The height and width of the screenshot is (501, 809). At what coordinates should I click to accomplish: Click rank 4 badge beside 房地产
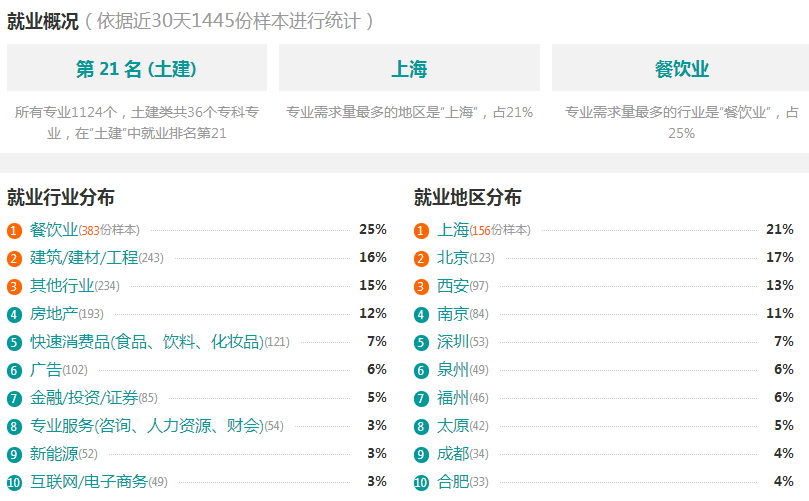coord(14,314)
